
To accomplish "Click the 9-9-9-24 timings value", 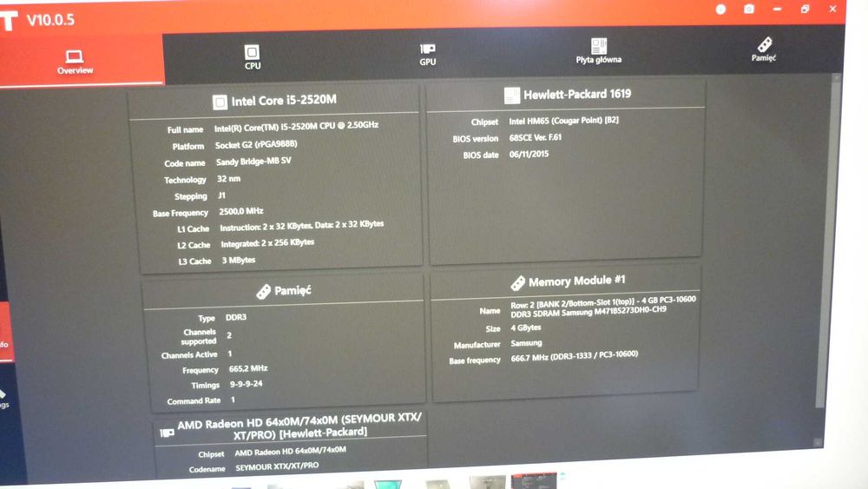I will [x=246, y=384].
